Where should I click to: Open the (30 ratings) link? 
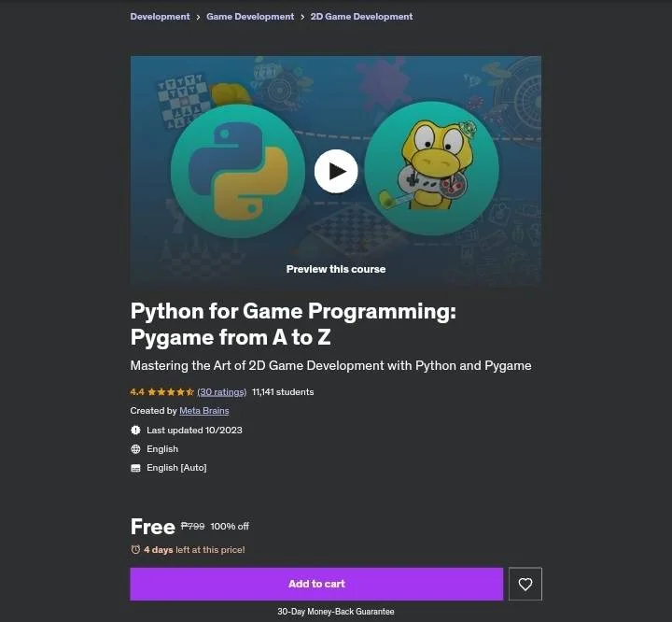click(221, 391)
